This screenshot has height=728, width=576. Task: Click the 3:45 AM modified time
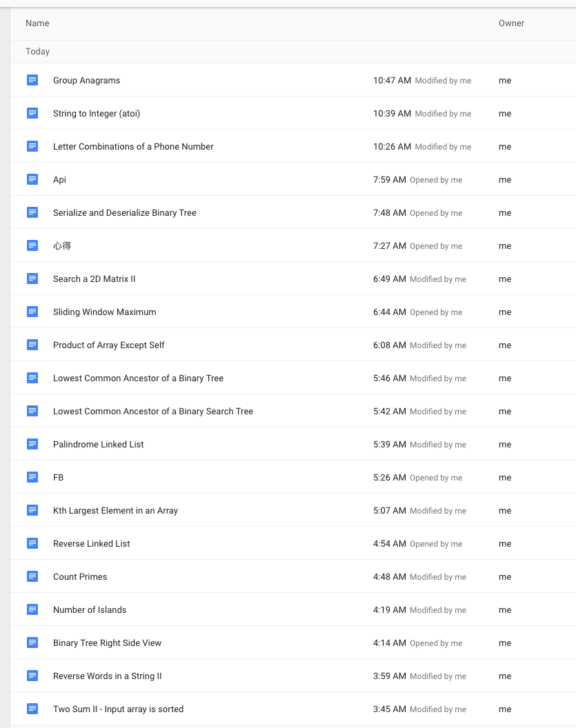point(390,709)
